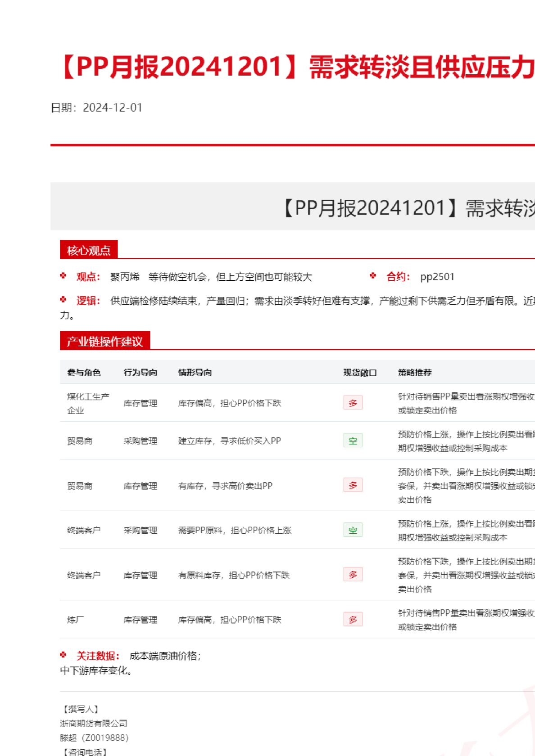Click the author 滕超 (Z0019888) text

pos(94,738)
